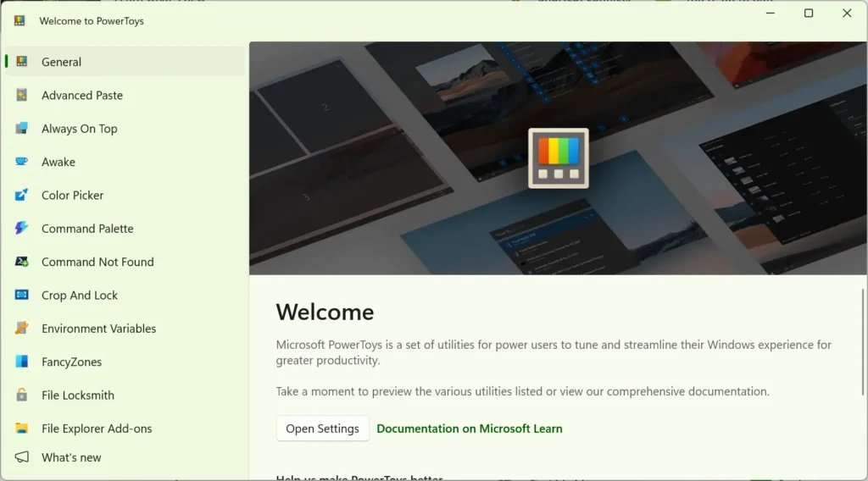The width and height of the screenshot is (868, 481).
Task: Maximize the PowerToys welcome window
Action: pyautogui.click(x=808, y=14)
